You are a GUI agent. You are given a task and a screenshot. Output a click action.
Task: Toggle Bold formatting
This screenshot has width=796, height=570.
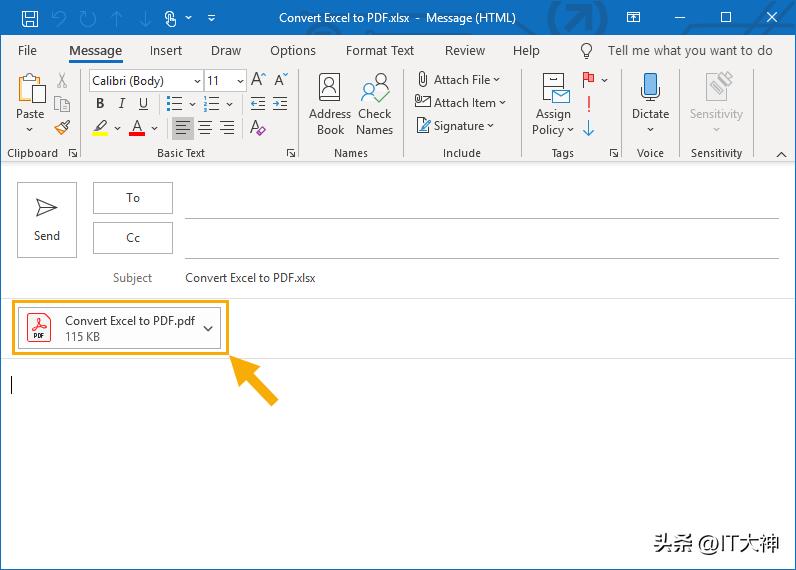pyautogui.click(x=100, y=103)
